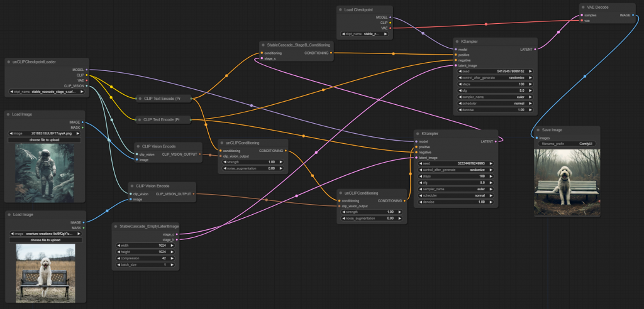Open ckpt_name dropdown in Load Checkpoint node
The width and height of the screenshot is (644, 309).
click(x=364, y=34)
